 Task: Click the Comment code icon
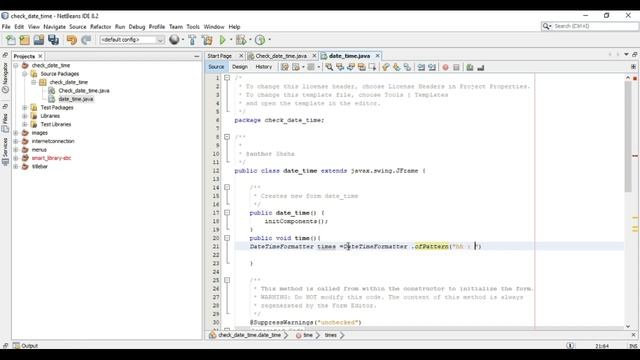tap(470, 67)
